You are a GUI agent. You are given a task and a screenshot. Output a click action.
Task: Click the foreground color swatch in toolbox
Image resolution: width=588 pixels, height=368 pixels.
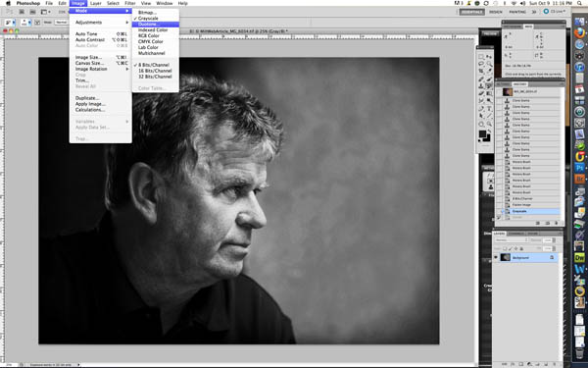(482, 134)
